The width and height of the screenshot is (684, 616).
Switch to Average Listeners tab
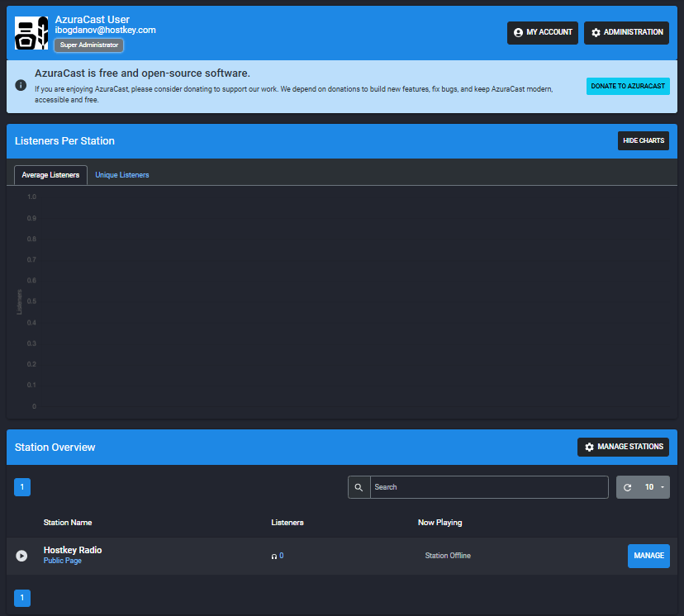(51, 175)
